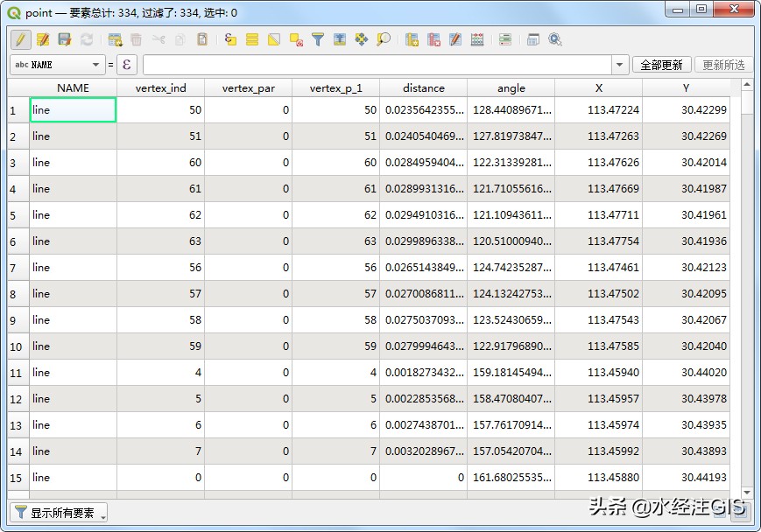Toggle multi edit mode icon

pyautogui.click(x=43, y=39)
